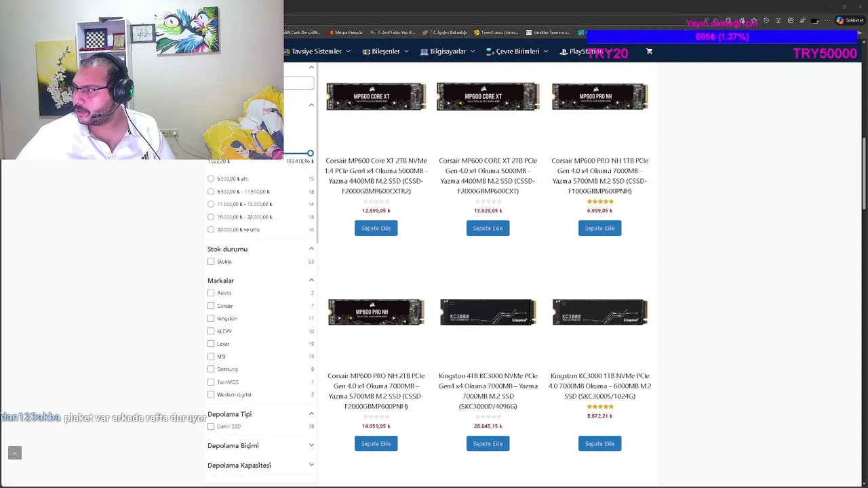The image size is (868, 488).
Task: Add Corsair MP600 CORE XT 13.929,05 ₺ to cart
Action: (488, 228)
